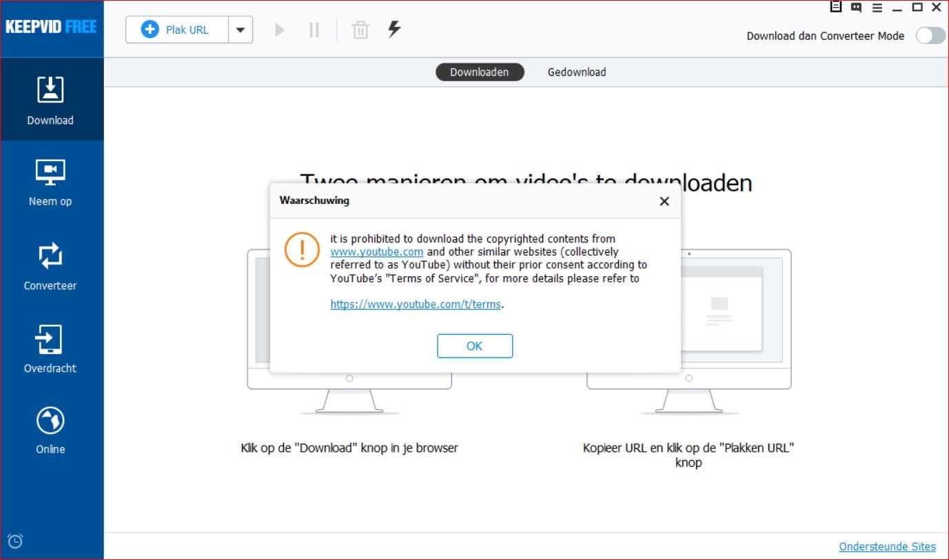Viewport: 949px width, 560px height.
Task: Open the Online browser section
Action: [x=50, y=431]
